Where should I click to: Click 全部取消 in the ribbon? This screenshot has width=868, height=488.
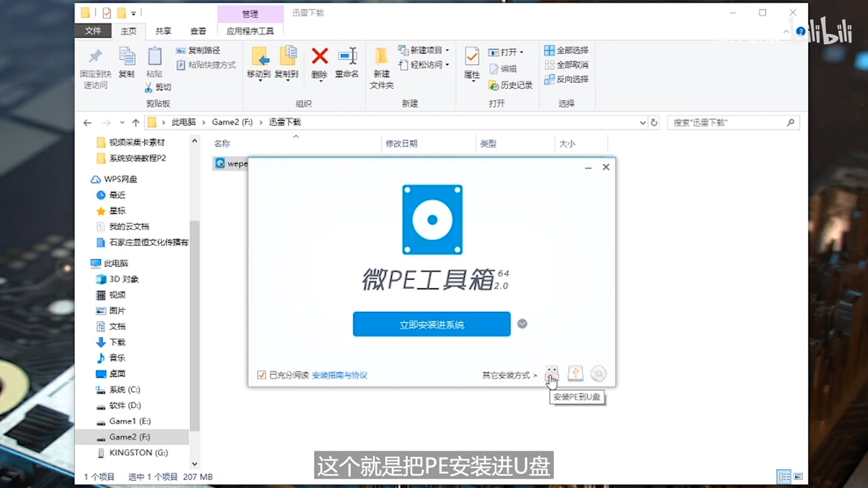tap(566, 64)
